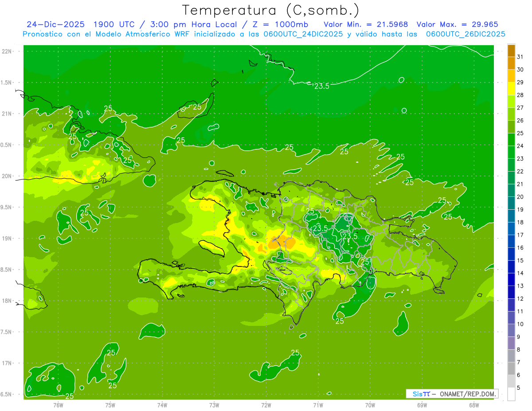Click the "5" color scale label
The height and width of the screenshot is (411, 532).
click(x=519, y=388)
